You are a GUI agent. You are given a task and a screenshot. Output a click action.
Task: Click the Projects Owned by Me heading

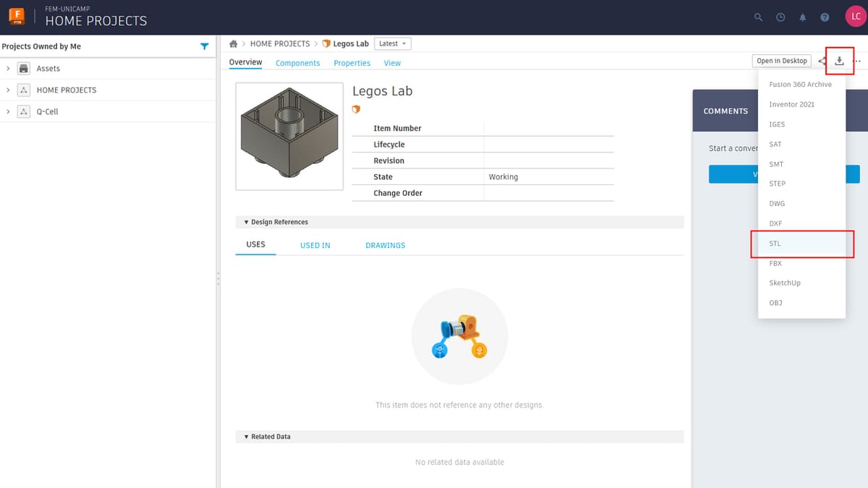click(x=41, y=46)
